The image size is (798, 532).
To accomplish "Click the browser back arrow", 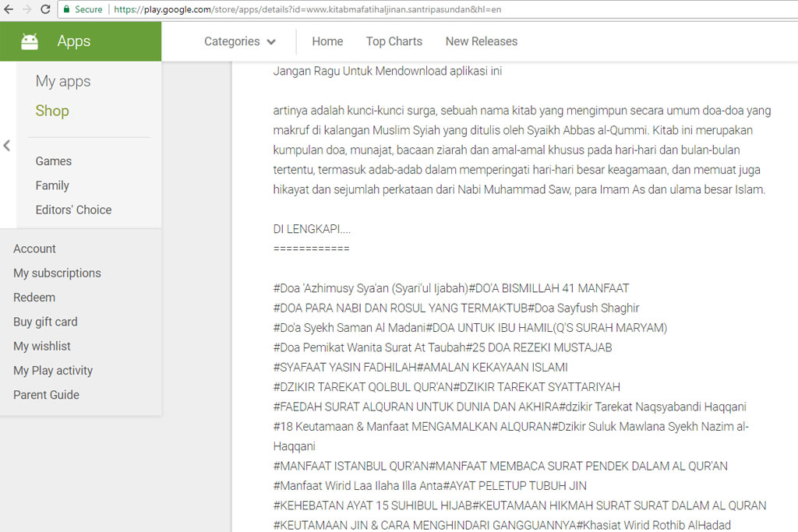I will tap(8, 9).
